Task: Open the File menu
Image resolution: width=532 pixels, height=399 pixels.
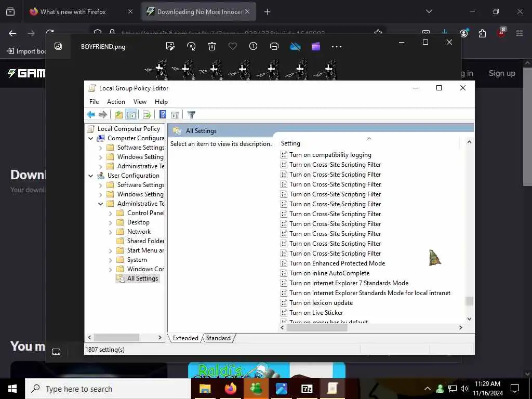Action: click(x=94, y=102)
